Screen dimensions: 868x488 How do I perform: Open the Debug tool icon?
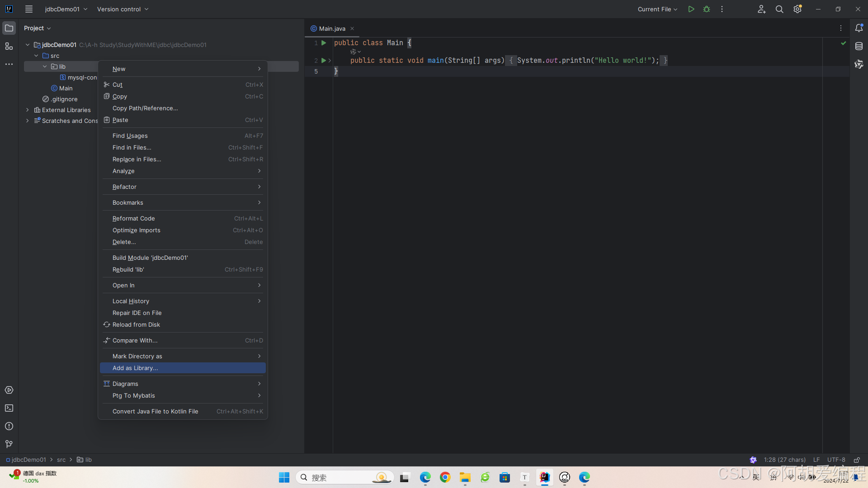tap(707, 9)
